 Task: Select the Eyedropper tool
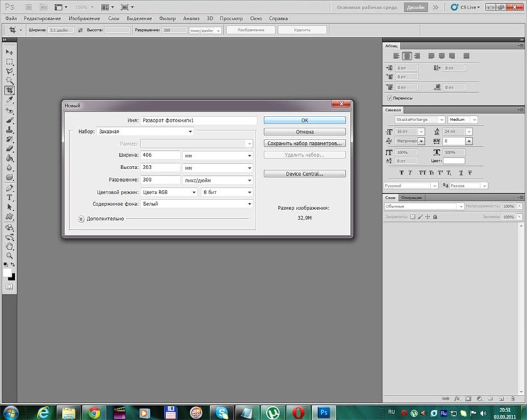[x=9, y=100]
